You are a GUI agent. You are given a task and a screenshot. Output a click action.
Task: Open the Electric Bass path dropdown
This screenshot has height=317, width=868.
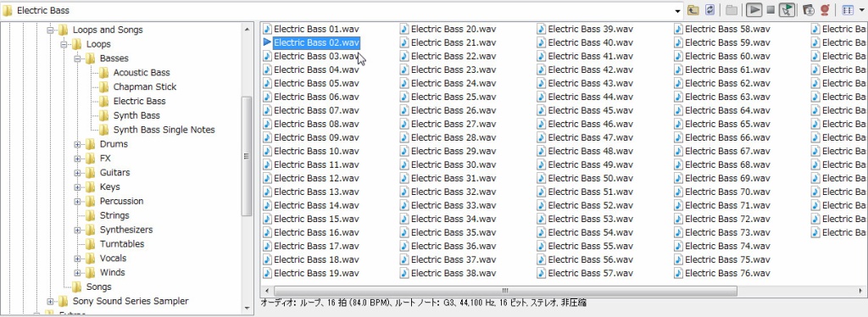coord(678,10)
